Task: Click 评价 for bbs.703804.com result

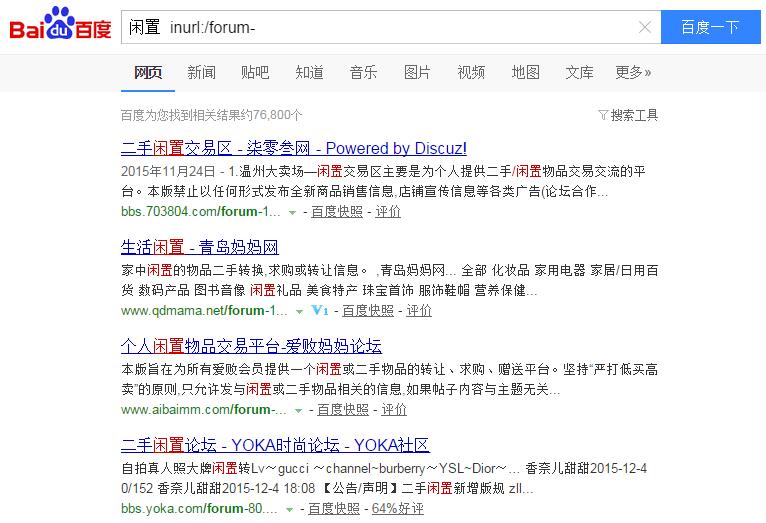Action: click(x=388, y=211)
